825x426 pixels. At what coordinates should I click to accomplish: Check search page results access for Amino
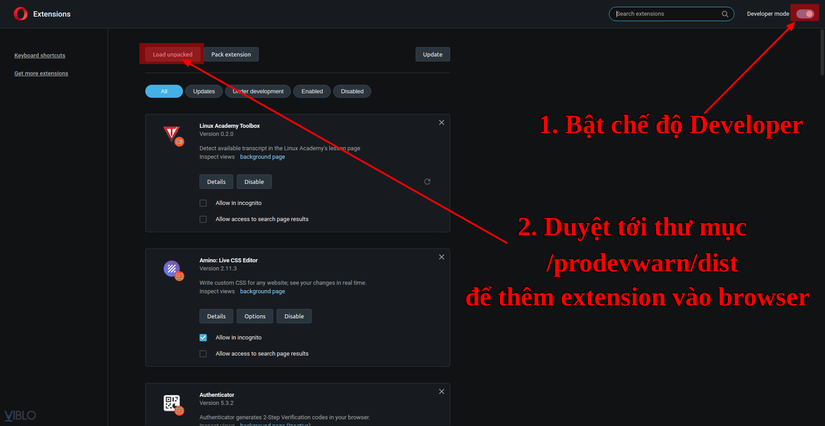[203, 354]
